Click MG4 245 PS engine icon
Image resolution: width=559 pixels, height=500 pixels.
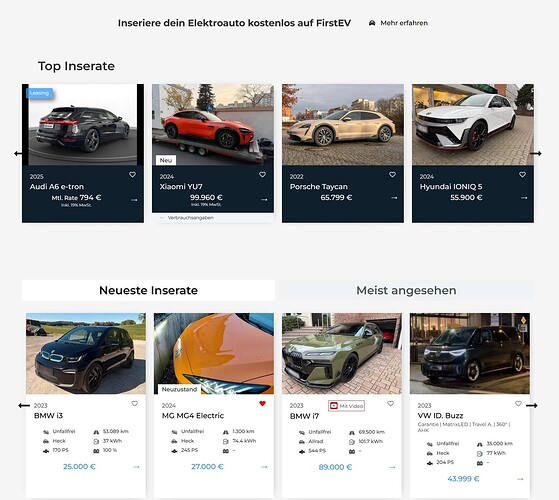174,451
